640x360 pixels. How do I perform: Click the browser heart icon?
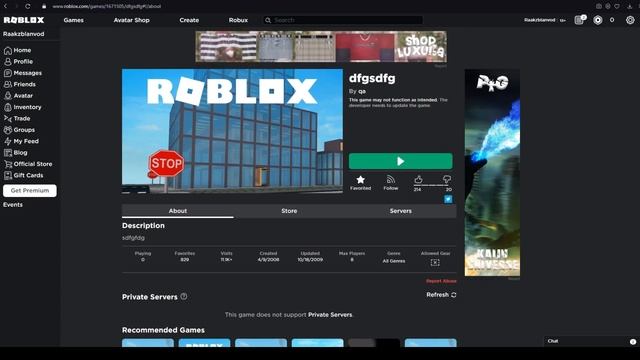tap(617, 6)
